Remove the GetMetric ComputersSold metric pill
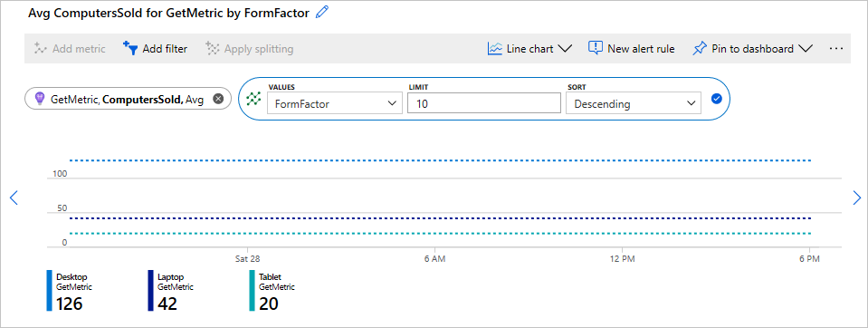This screenshot has height=328, width=868. [218, 99]
